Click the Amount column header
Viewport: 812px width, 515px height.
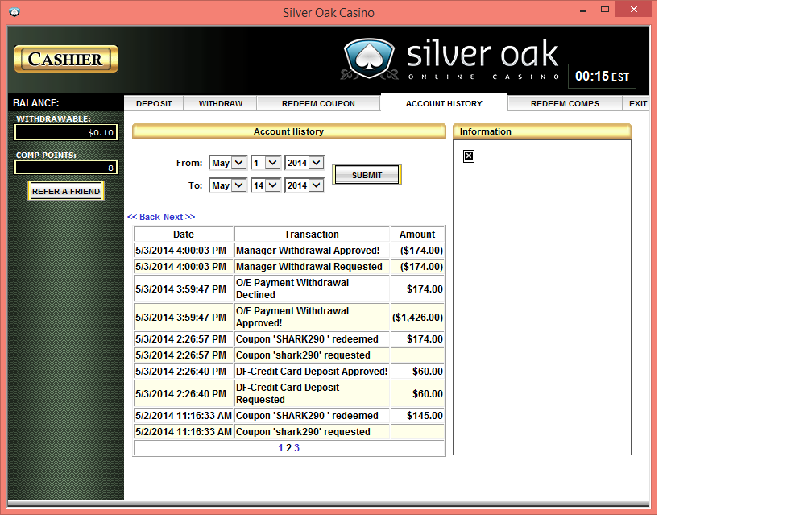[417, 235]
